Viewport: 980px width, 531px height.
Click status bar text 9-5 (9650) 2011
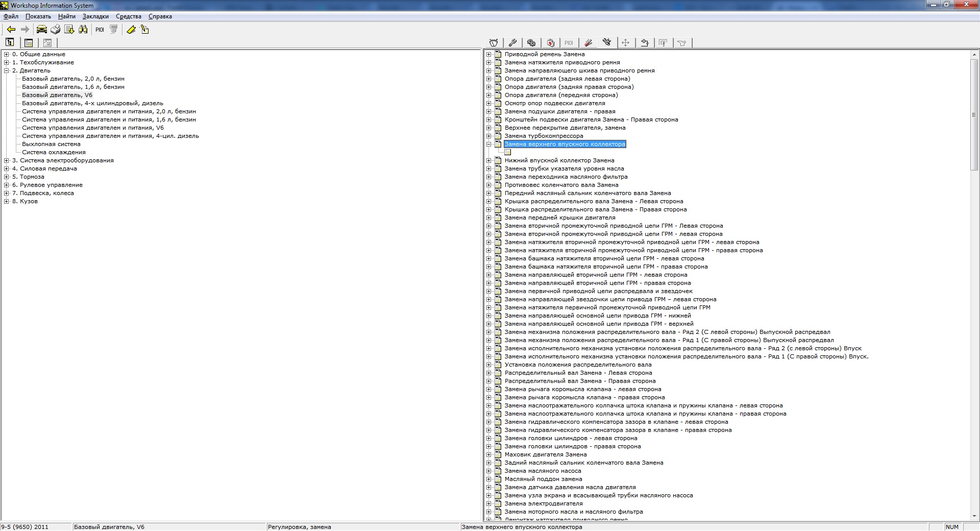click(24, 527)
